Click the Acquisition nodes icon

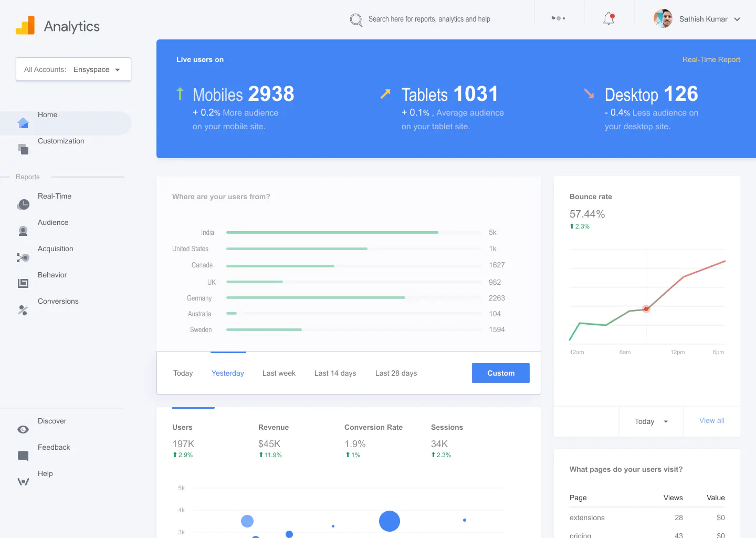coord(23,257)
